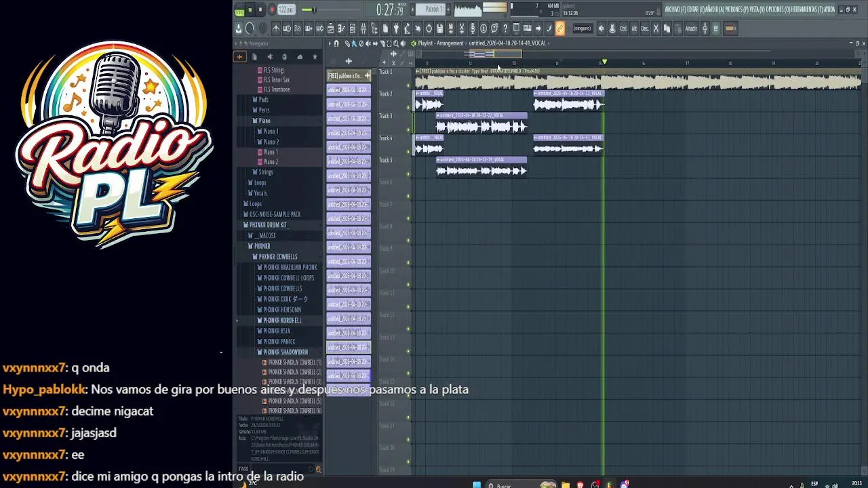This screenshot has height=488, width=868.
Task: Click the Des. button in toolbar
Action: click(x=645, y=28)
